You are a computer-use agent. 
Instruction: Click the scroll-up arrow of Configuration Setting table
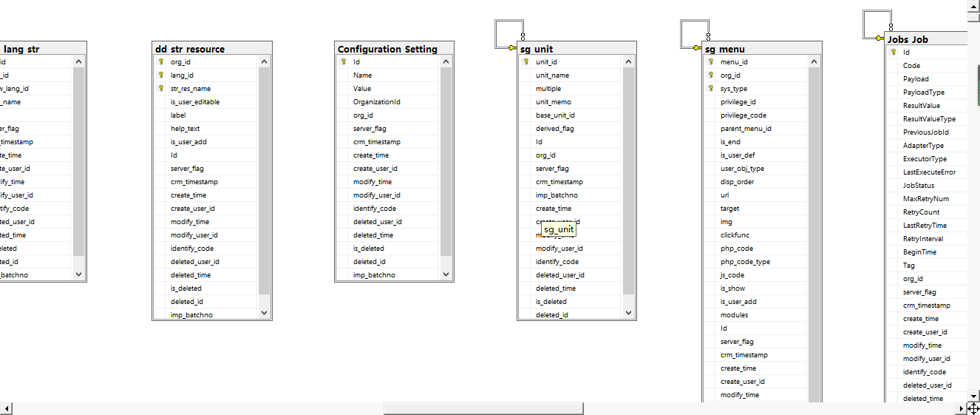(446, 62)
